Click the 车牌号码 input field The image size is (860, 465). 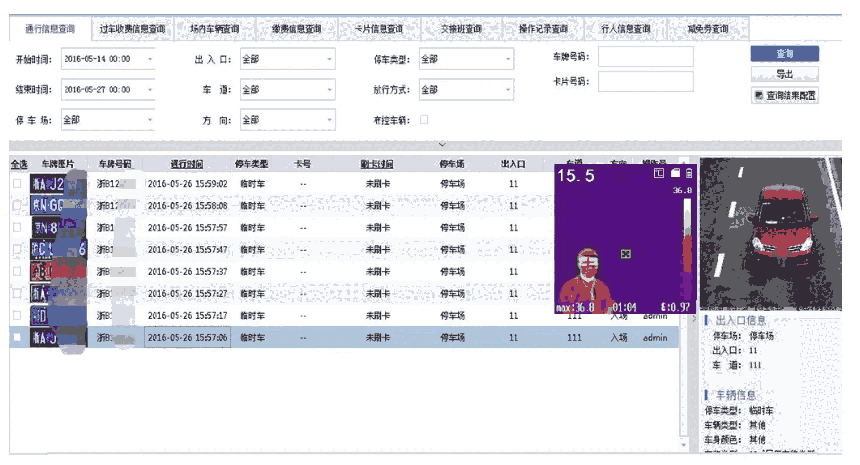coord(645,57)
